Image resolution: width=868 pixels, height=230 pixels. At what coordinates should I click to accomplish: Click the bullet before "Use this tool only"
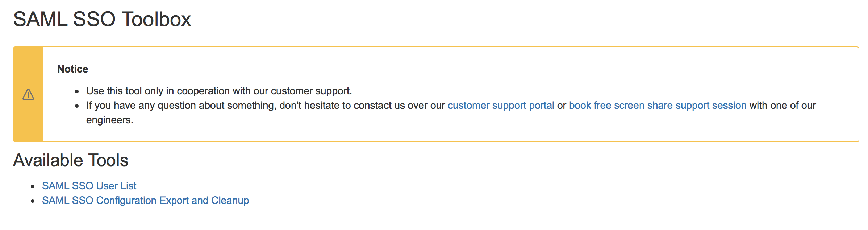click(77, 92)
